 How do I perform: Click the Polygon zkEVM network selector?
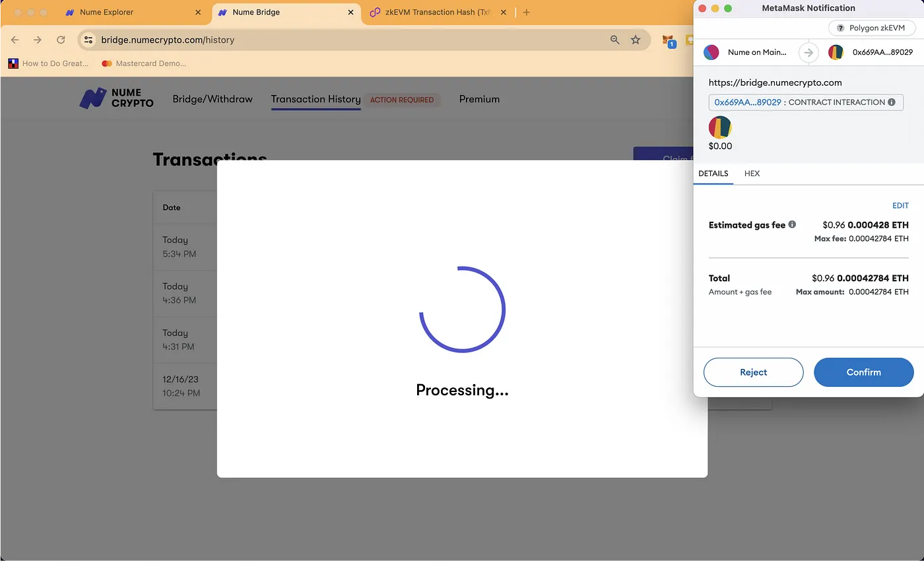pyautogui.click(x=872, y=28)
